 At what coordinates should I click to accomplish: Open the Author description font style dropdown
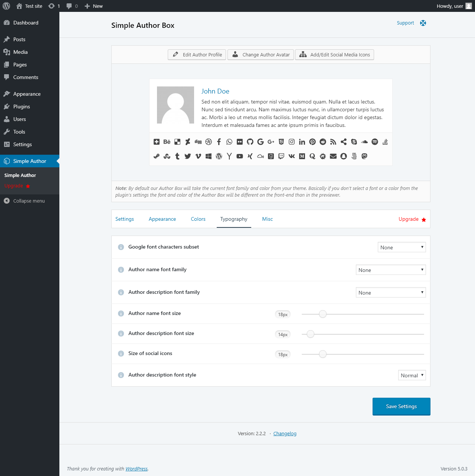pyautogui.click(x=412, y=375)
